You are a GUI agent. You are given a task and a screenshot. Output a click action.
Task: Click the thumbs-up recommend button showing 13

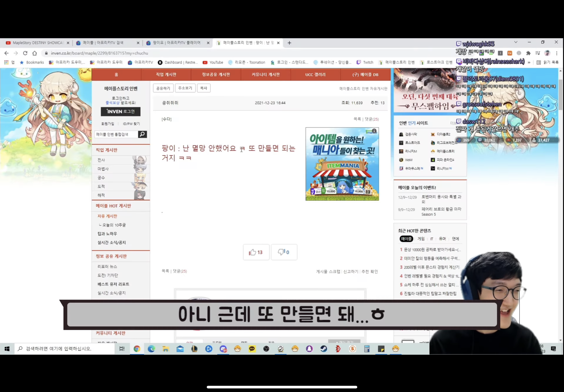pos(256,252)
